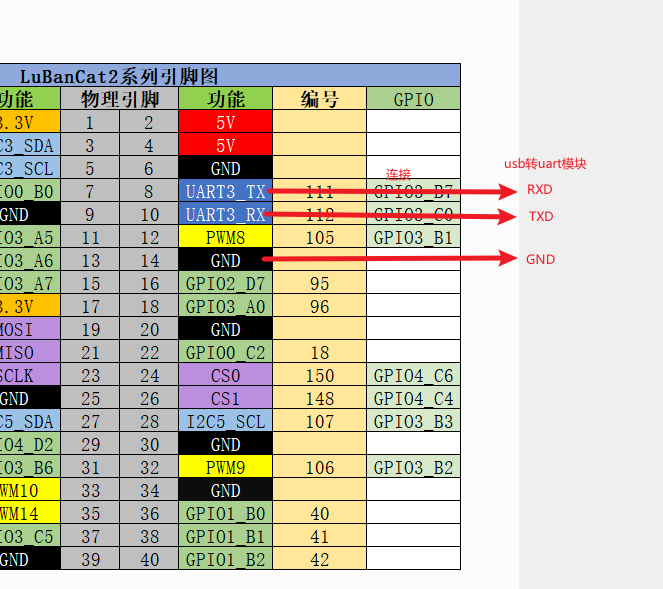This screenshot has width=663, height=589.
Task: Click the GPIO1_B1 cell
Action: coord(225,536)
